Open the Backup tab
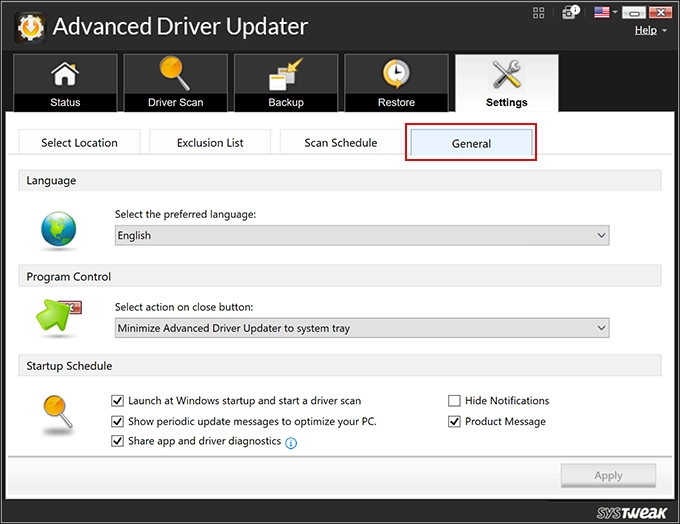The height and width of the screenshot is (524, 680). (x=286, y=82)
